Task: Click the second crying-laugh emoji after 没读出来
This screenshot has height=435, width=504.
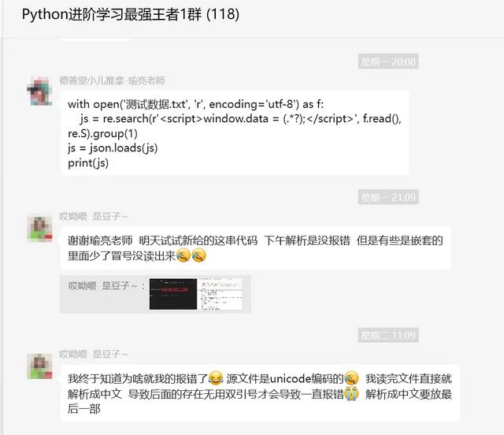Action: (x=198, y=255)
